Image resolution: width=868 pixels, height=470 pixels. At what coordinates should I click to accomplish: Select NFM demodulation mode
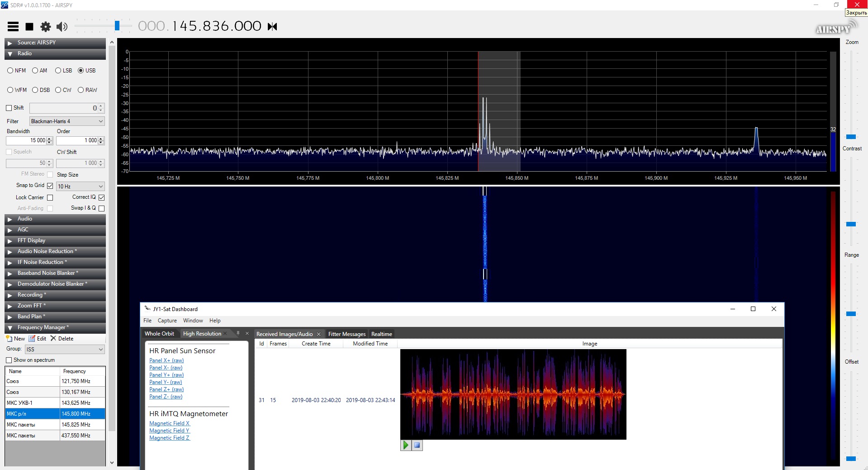[17, 71]
